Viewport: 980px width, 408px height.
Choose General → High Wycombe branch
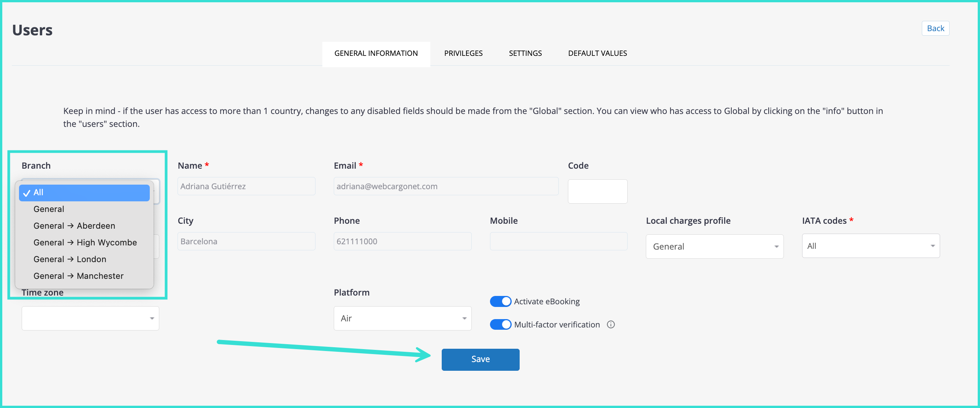(x=85, y=243)
